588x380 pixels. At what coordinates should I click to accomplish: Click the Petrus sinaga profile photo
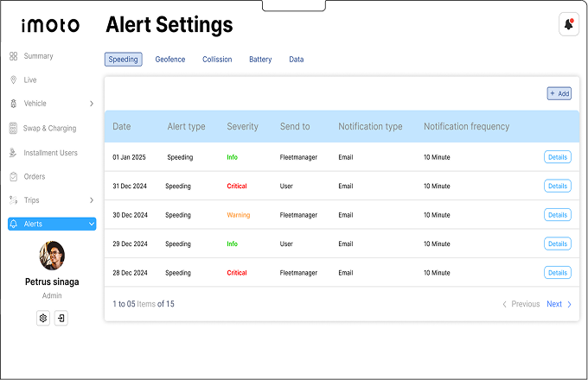(x=52, y=256)
